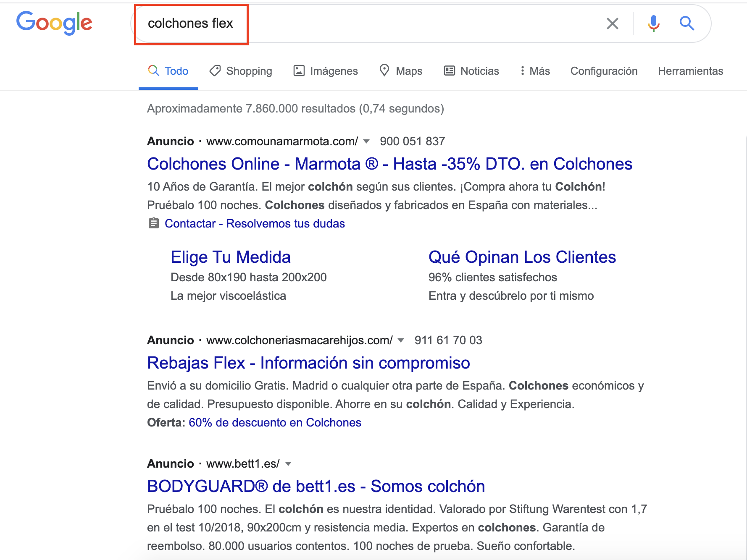This screenshot has width=747, height=560.
Task: Click the Maps pin icon
Action: click(384, 70)
